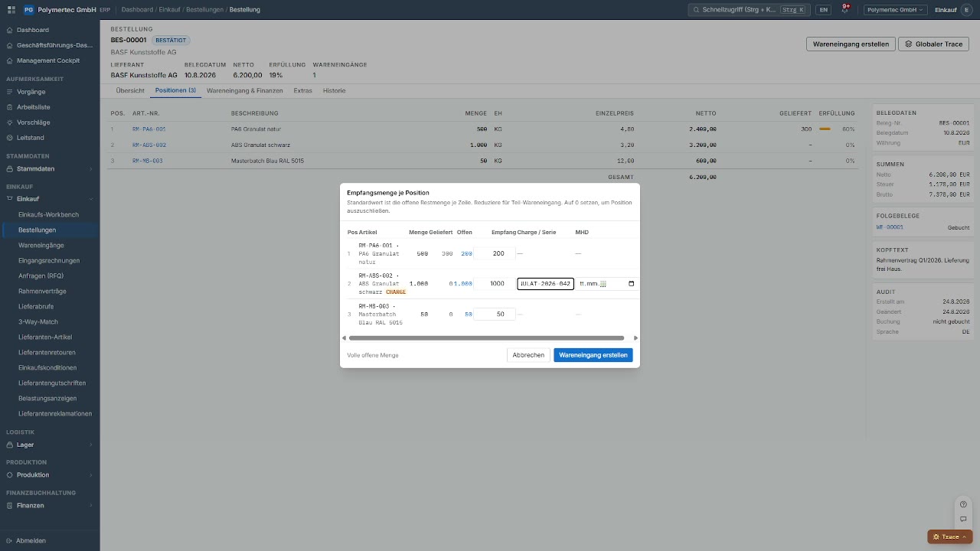
Task: Edit Empfang quantity 200 field
Action: point(494,253)
